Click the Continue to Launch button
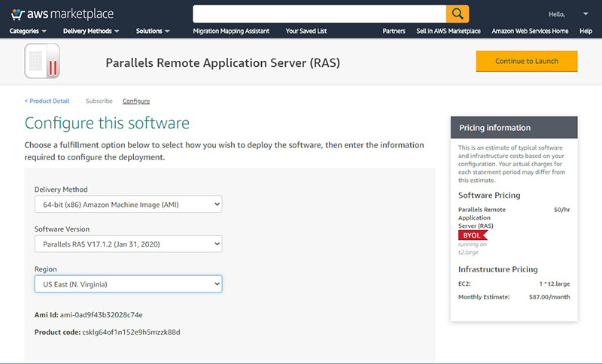The width and height of the screenshot is (602, 364). pos(527,62)
